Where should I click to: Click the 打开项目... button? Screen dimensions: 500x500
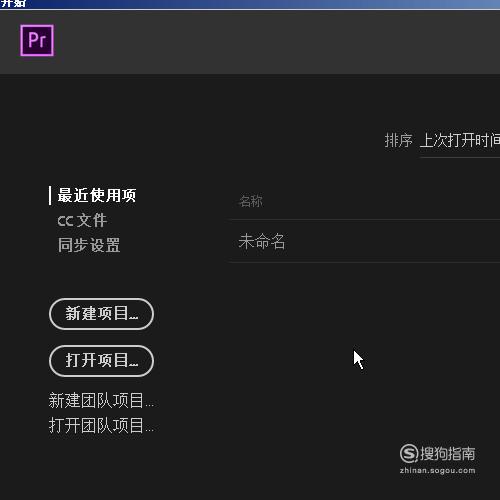coord(101,361)
